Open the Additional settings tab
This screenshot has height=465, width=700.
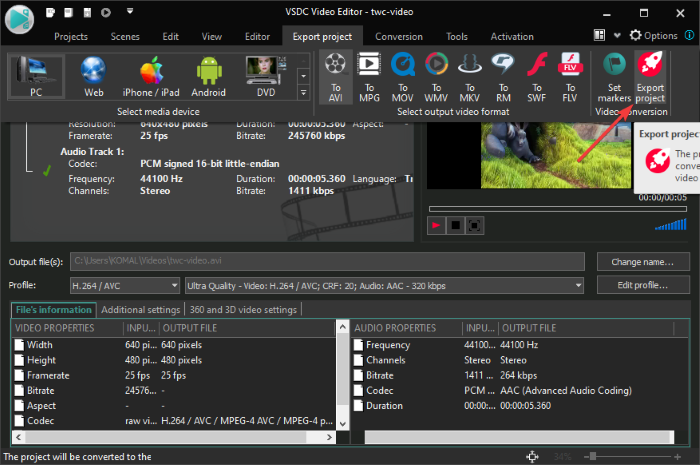coord(140,309)
